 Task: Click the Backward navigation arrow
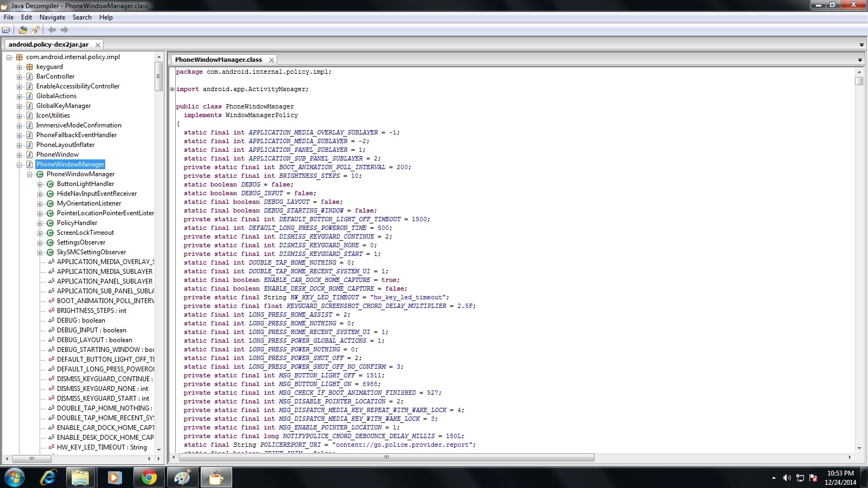52,30
